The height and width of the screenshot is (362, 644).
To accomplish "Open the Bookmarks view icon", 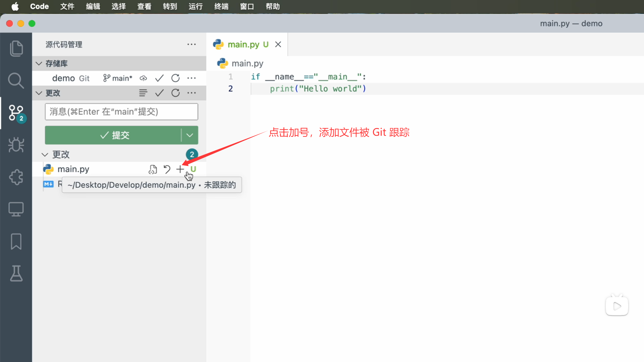I will pos(16,241).
